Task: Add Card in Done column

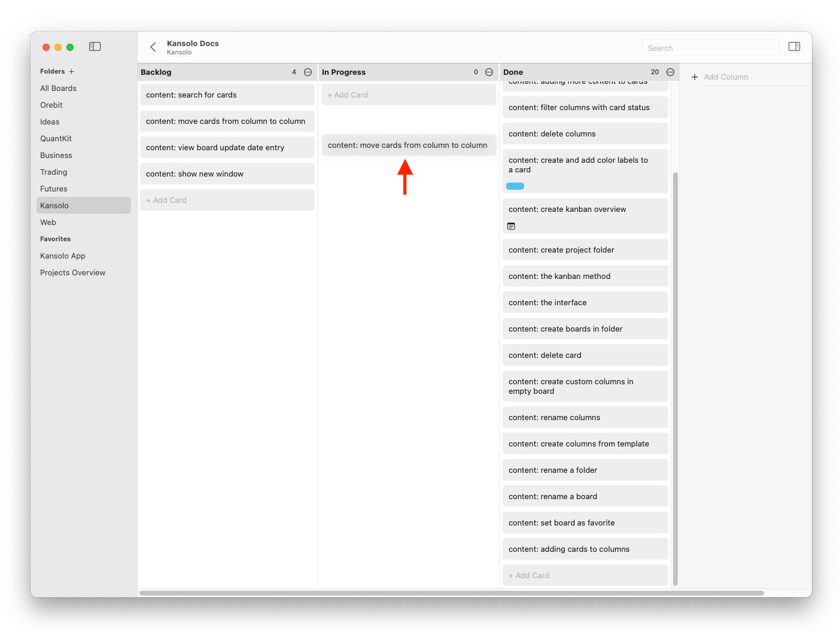Action: pos(585,575)
